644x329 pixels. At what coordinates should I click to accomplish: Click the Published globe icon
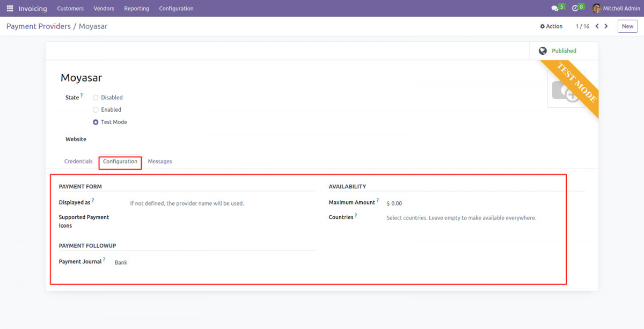coord(543,50)
